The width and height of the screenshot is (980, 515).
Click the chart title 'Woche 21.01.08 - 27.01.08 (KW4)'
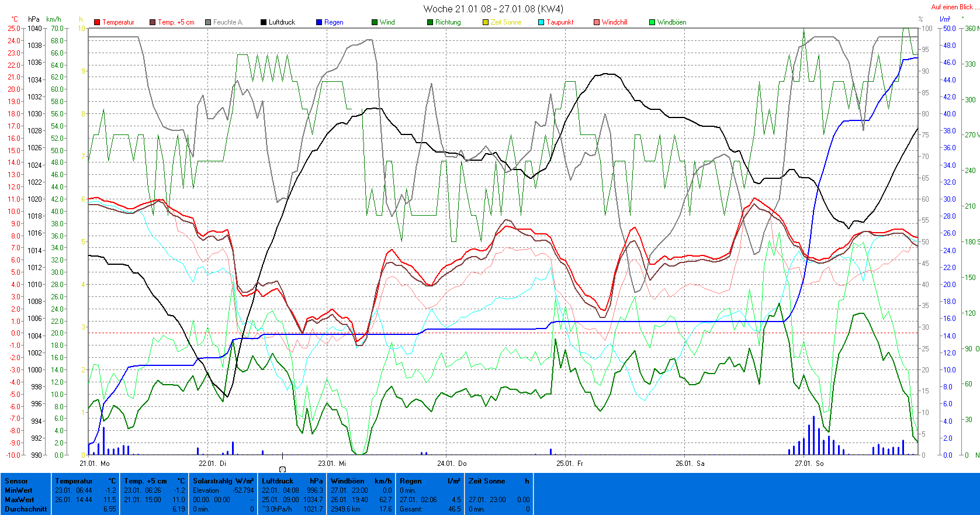pyautogui.click(x=493, y=9)
